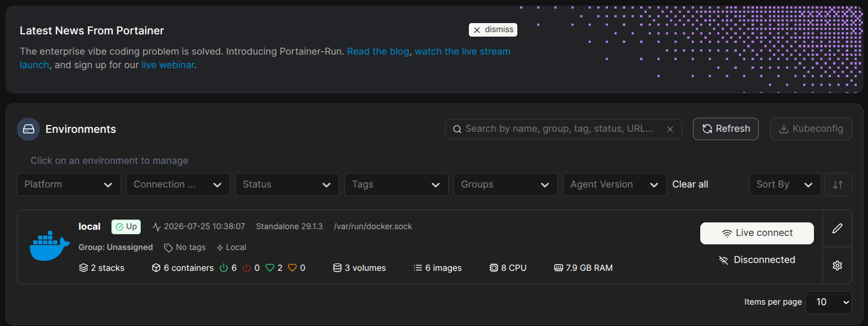The image size is (868, 326).
Task: Click the tag icon beside No tags
Action: click(x=168, y=248)
